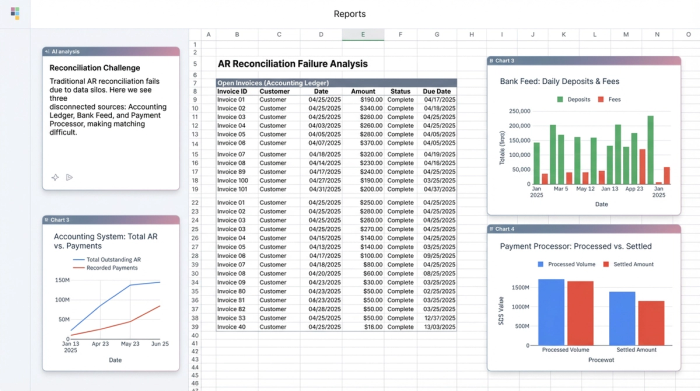This screenshot has width=700, height=391.
Task: Select column header D
Action: [x=321, y=34]
